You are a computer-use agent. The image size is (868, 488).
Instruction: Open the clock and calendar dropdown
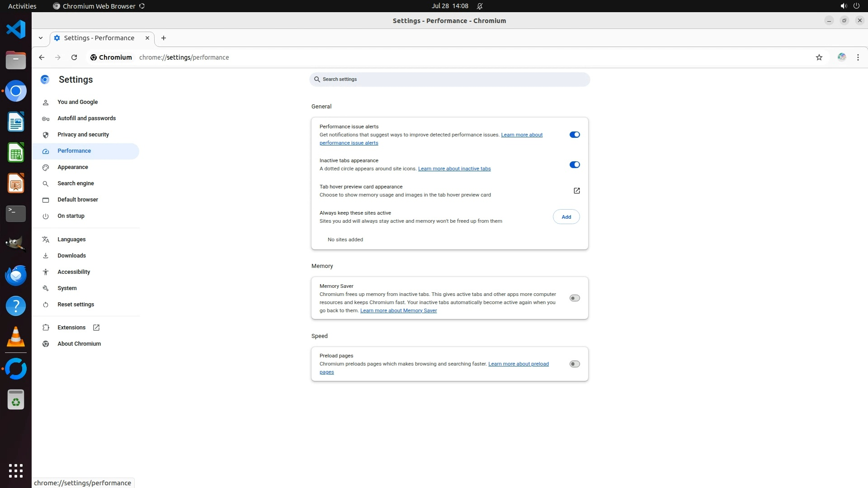[x=449, y=6]
